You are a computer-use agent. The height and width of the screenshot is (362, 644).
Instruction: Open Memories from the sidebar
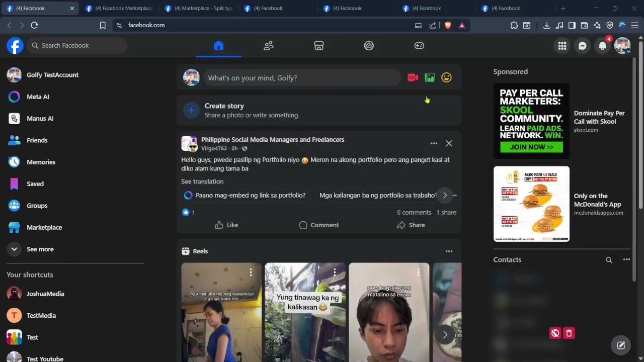click(x=75, y=162)
